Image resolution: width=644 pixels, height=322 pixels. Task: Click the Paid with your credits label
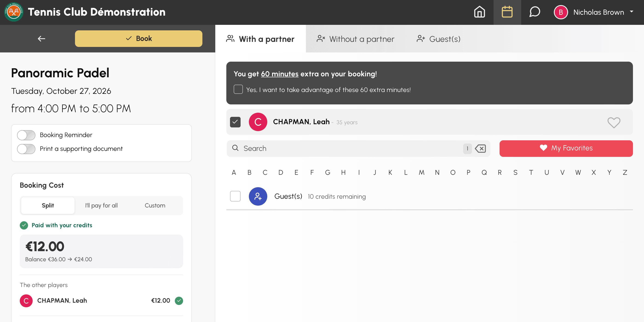point(62,225)
